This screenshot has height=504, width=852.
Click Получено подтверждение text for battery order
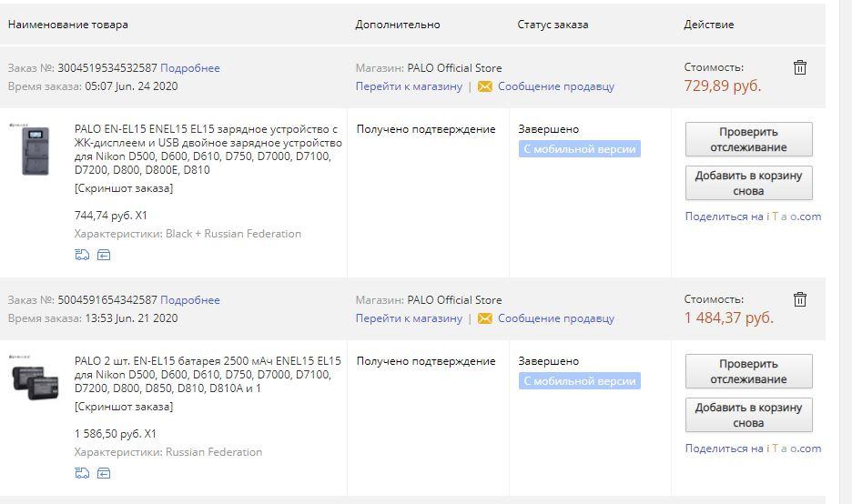(426, 361)
